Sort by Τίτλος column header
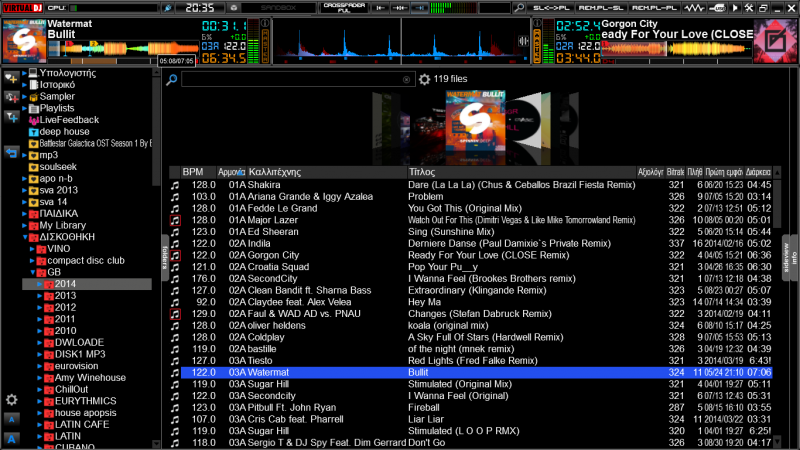This screenshot has width=800, height=450. coord(420,172)
